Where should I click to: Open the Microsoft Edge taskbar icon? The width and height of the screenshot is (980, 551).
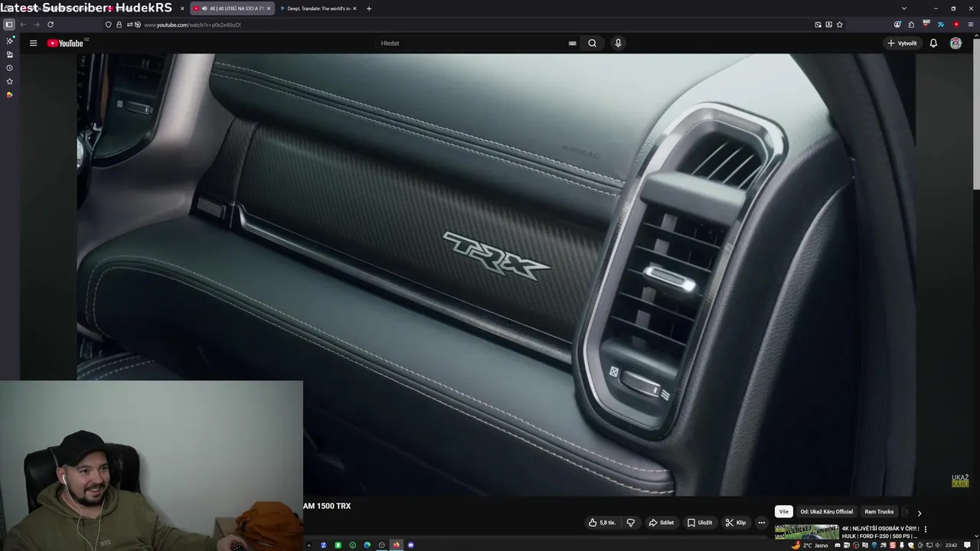coord(367,545)
